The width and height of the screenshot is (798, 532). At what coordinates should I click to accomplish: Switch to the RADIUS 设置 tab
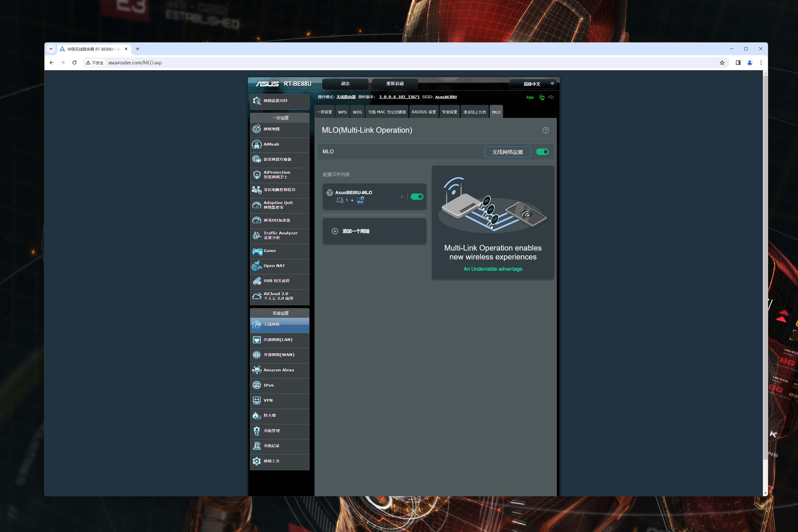click(x=424, y=112)
